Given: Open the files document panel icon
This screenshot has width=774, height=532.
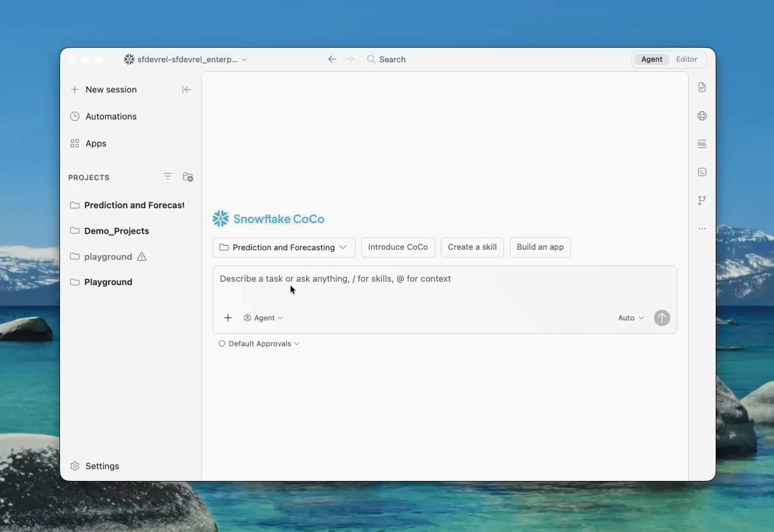Looking at the screenshot, I should [702, 87].
